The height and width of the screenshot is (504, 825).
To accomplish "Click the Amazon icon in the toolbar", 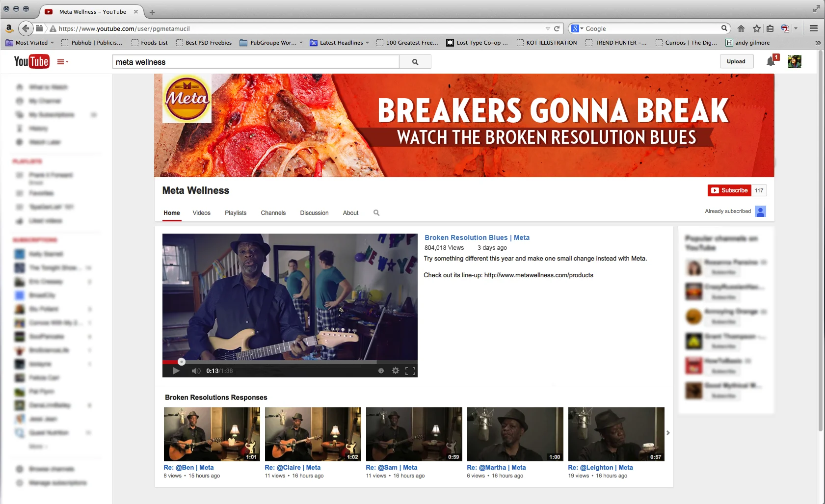I will click(9, 28).
